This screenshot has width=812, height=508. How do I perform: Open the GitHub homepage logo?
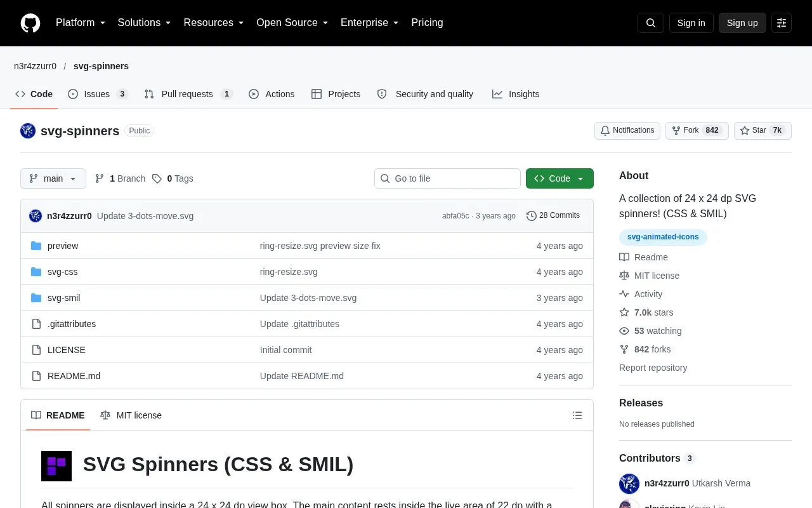coord(30,23)
